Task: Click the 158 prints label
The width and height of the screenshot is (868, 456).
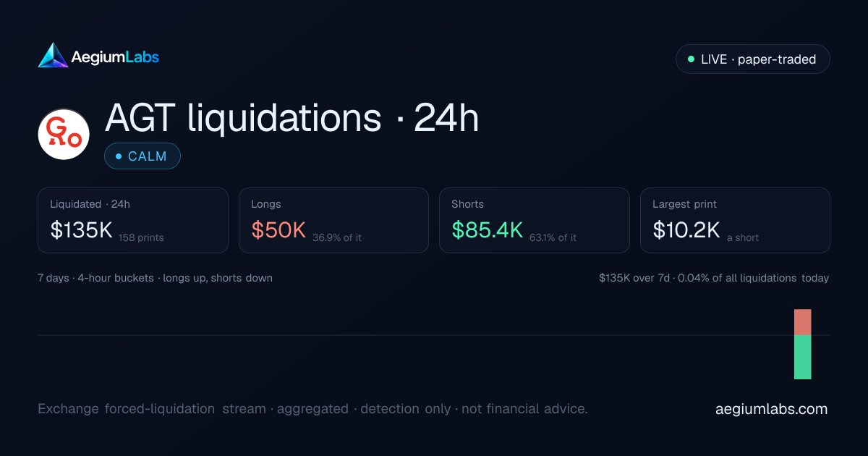Action: coord(141,237)
